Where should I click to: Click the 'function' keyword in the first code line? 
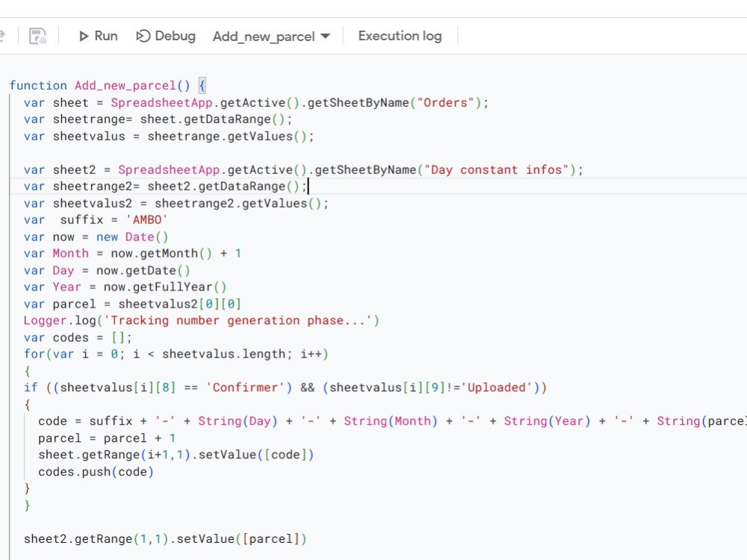(x=38, y=86)
